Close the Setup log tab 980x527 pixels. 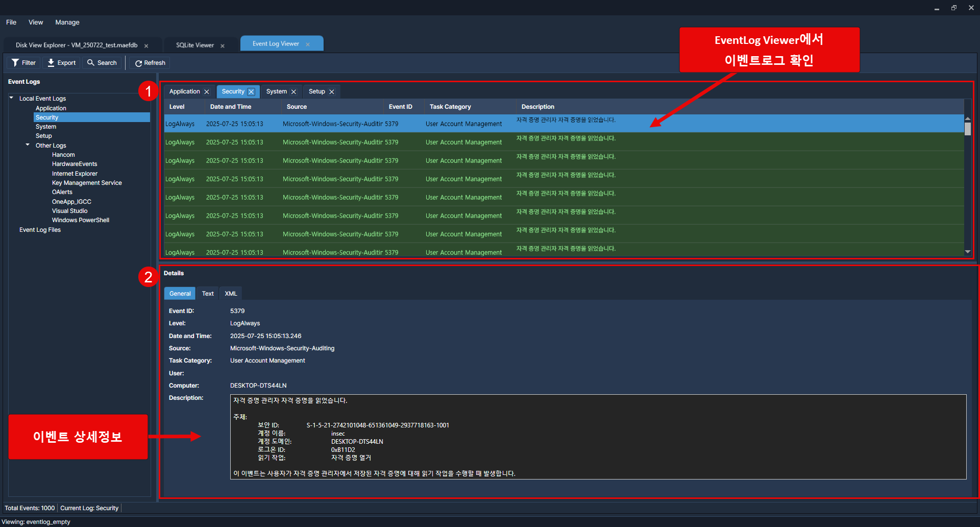[332, 92]
